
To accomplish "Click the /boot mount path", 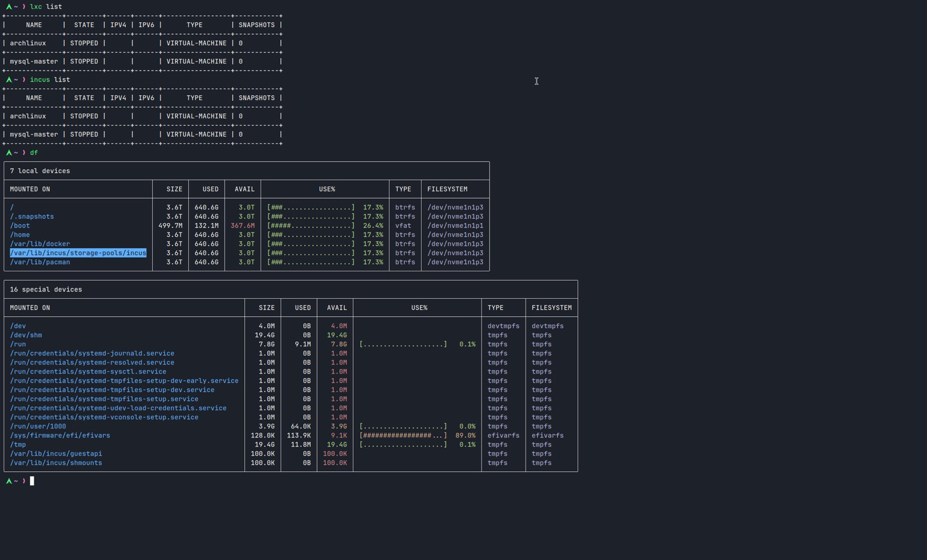I will [20, 226].
